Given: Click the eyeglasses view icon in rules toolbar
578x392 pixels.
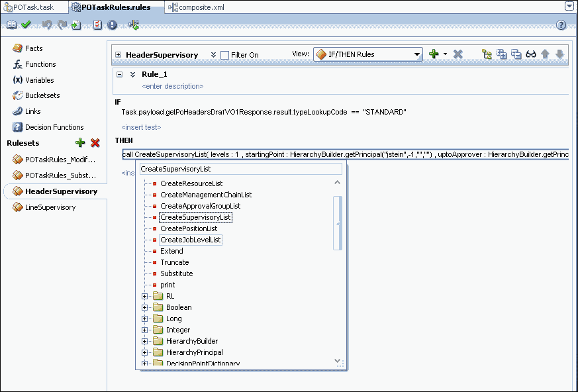Looking at the screenshot, I should point(530,54).
